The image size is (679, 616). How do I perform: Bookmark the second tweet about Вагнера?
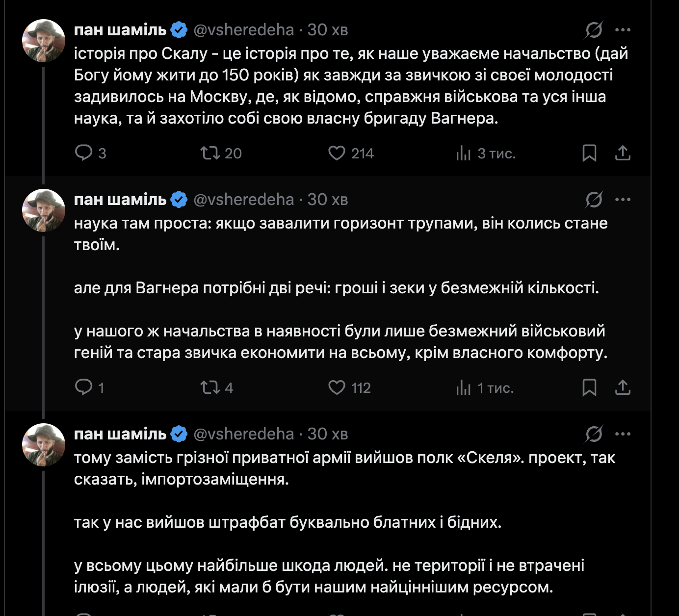point(589,387)
